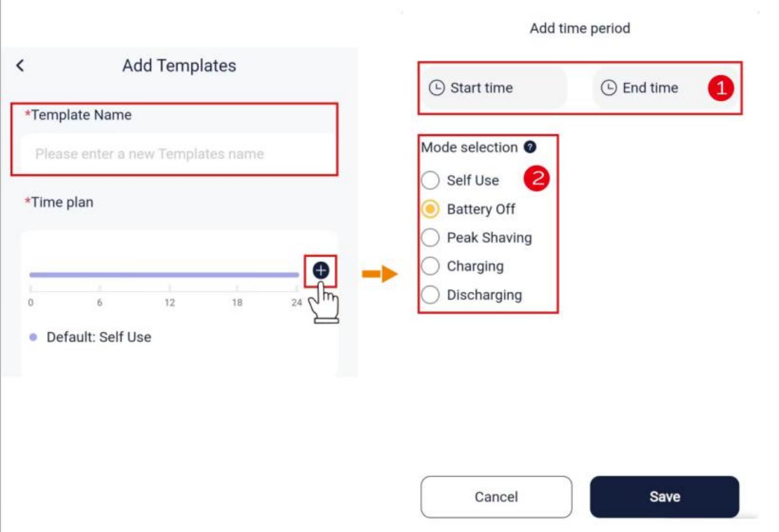Click the clock icon beside End time
The height and width of the screenshot is (532, 779).
609,88
